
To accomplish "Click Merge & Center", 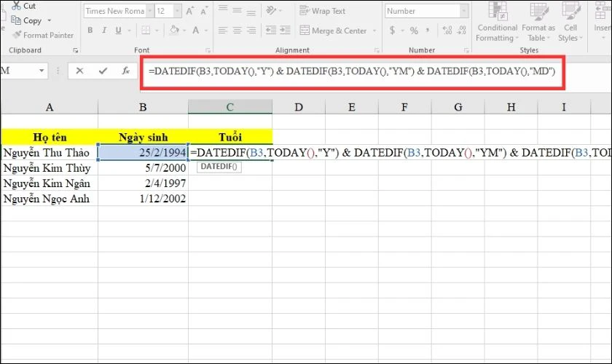I will pos(334,31).
